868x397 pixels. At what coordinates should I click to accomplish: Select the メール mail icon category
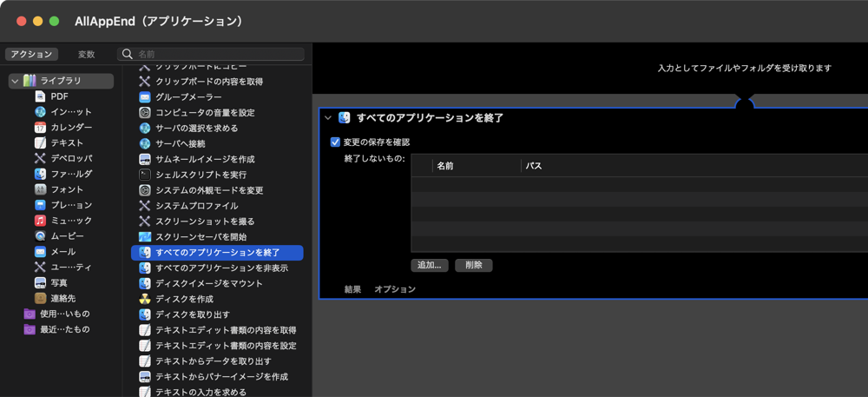pos(40,251)
